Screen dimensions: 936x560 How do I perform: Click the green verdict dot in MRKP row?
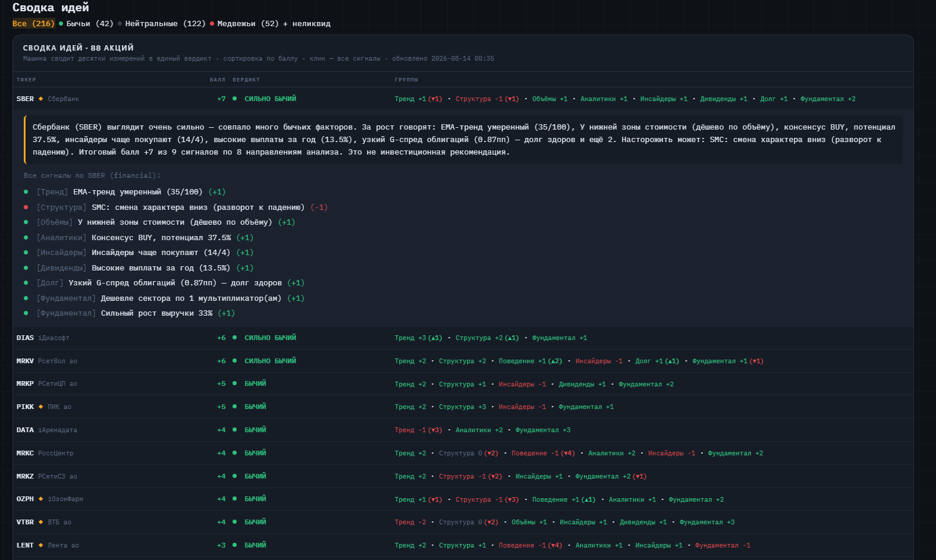[235, 383]
